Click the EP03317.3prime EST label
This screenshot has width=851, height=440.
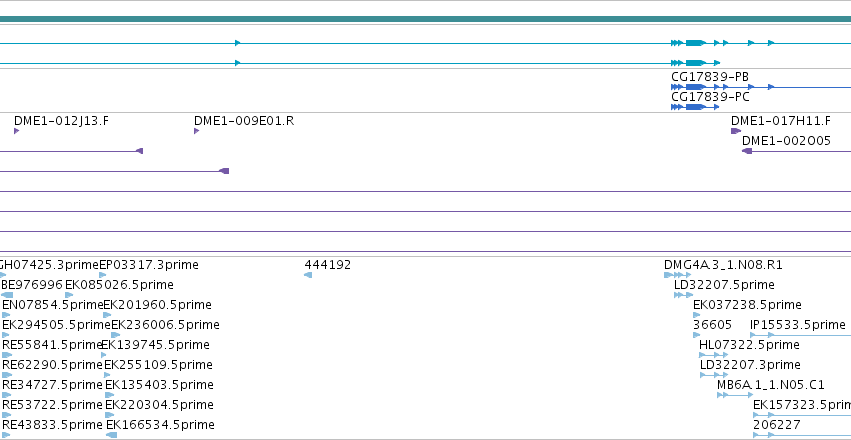click(149, 265)
